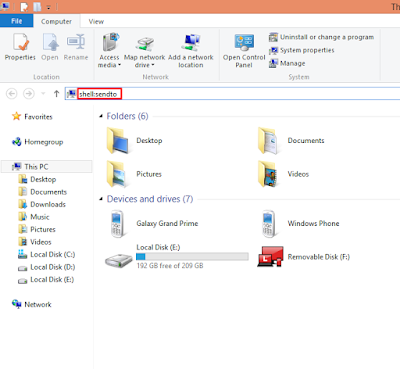Select Local Disk (E:) in sidebar
Viewport: 400px width, 369px height.
[46, 280]
